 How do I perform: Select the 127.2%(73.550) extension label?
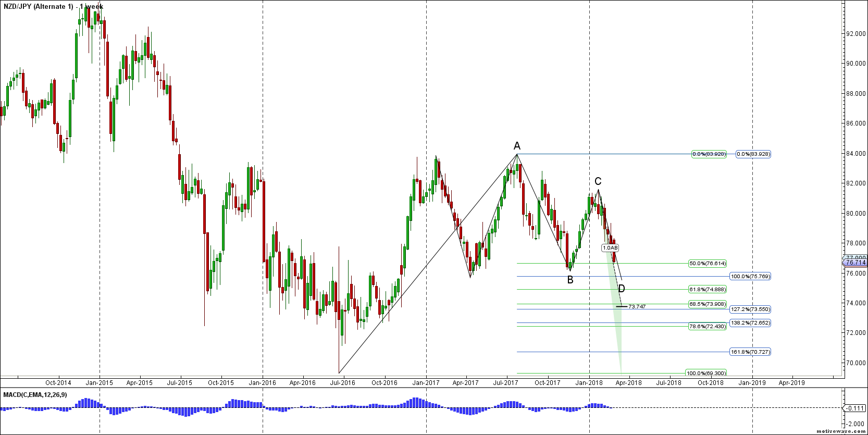point(750,309)
